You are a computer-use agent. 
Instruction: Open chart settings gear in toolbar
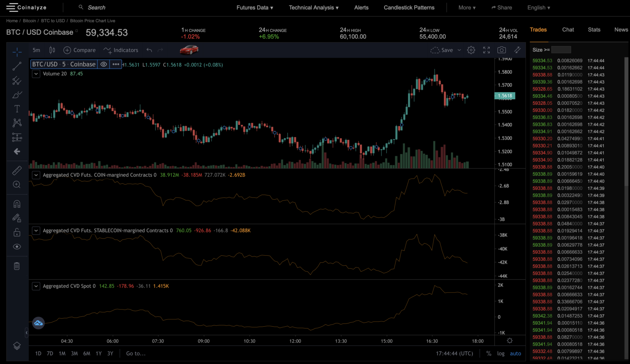[x=471, y=50]
